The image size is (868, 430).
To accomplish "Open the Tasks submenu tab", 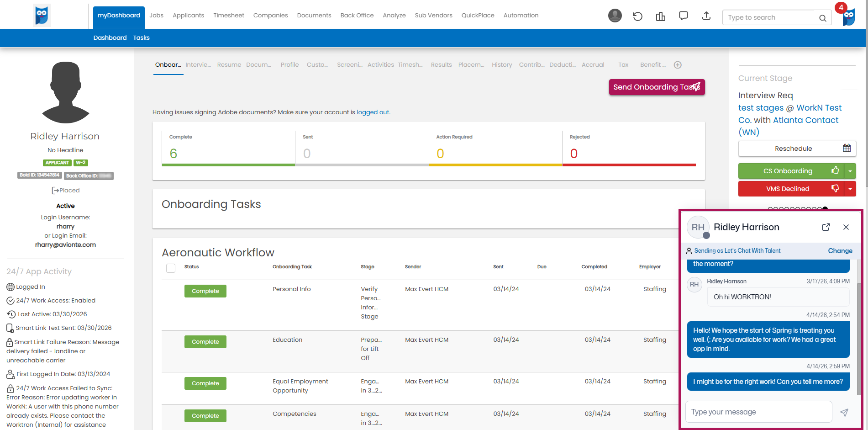I will point(141,37).
